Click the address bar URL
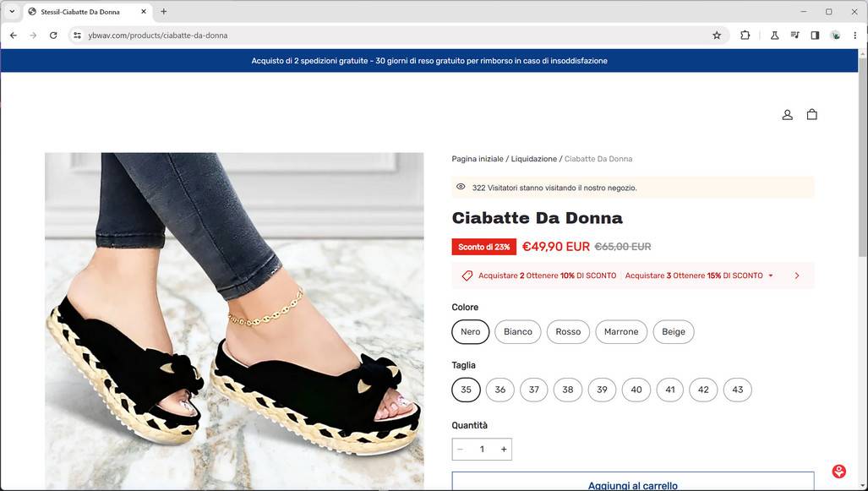This screenshot has height=491, width=868. tap(158, 35)
